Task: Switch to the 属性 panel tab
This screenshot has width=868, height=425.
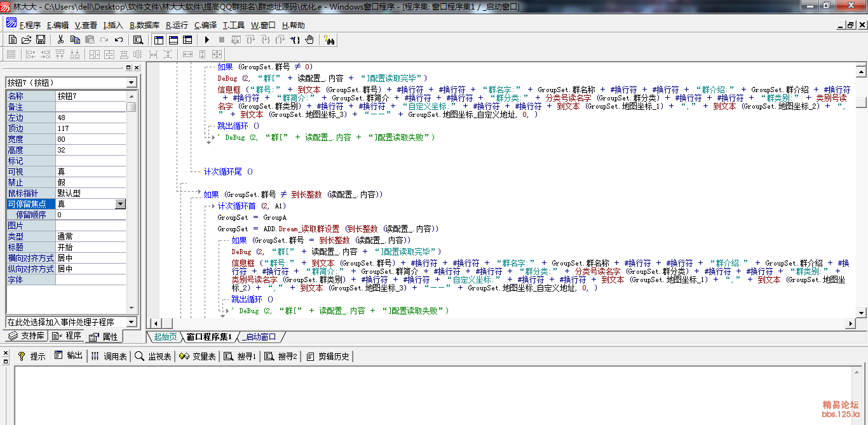Action: coord(103,336)
